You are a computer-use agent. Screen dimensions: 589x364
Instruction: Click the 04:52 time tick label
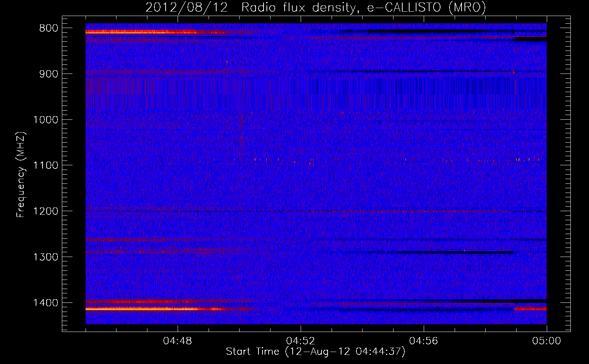point(301,341)
